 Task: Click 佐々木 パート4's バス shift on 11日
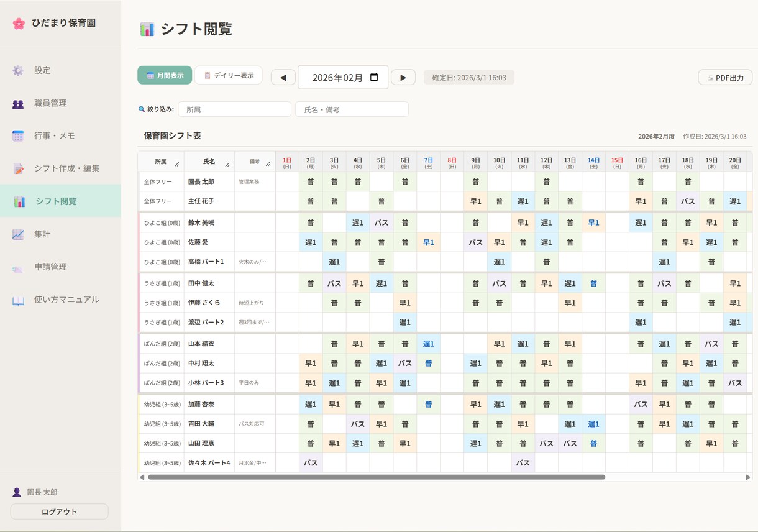click(x=523, y=463)
